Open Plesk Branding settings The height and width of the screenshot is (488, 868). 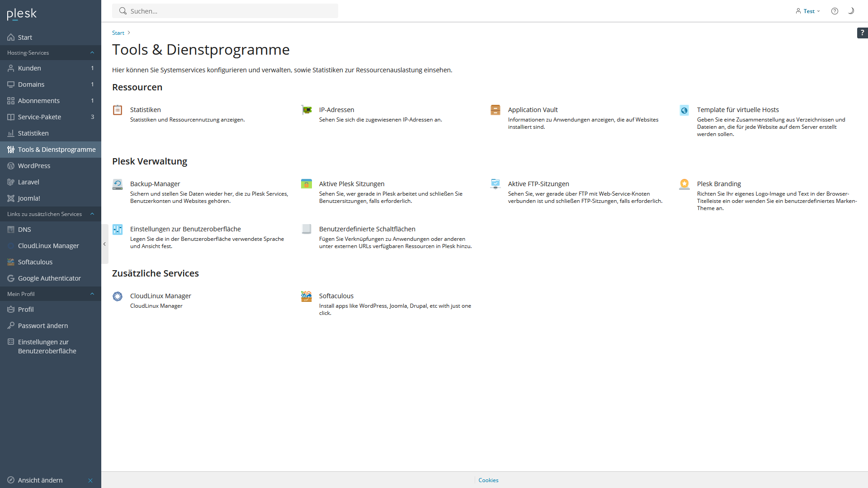718,183
